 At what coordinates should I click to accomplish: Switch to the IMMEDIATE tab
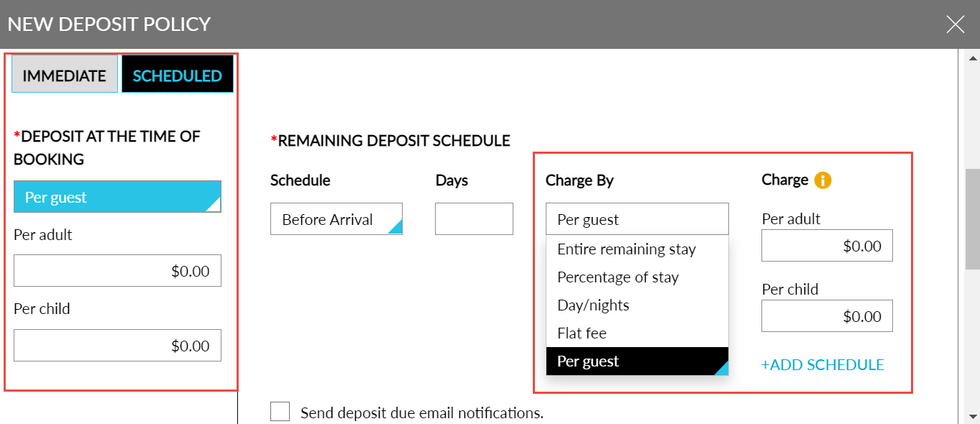[x=64, y=73]
